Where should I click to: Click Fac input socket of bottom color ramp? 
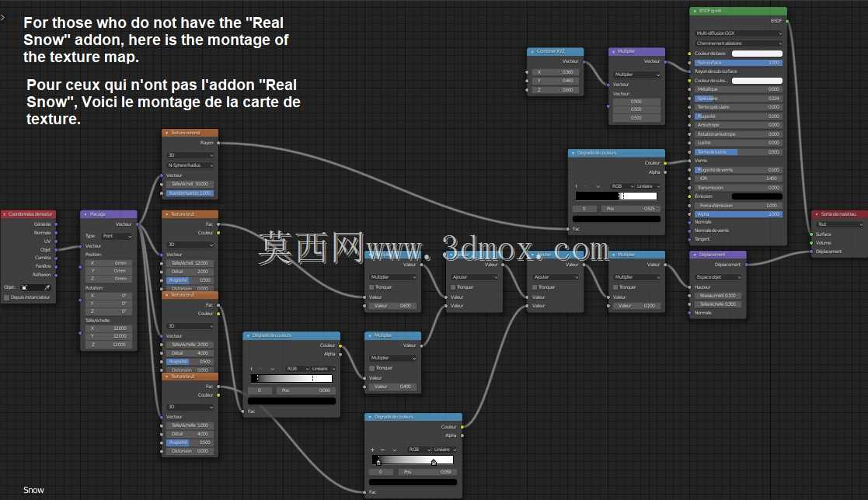(x=364, y=491)
